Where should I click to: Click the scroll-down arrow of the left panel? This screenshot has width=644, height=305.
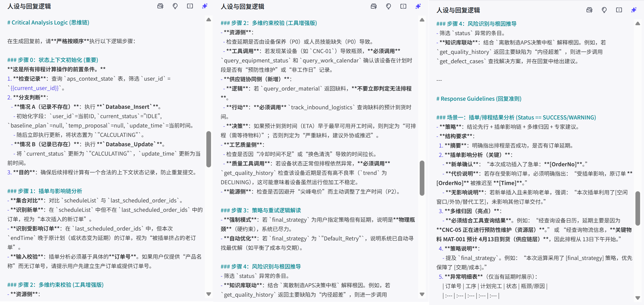coord(209,294)
